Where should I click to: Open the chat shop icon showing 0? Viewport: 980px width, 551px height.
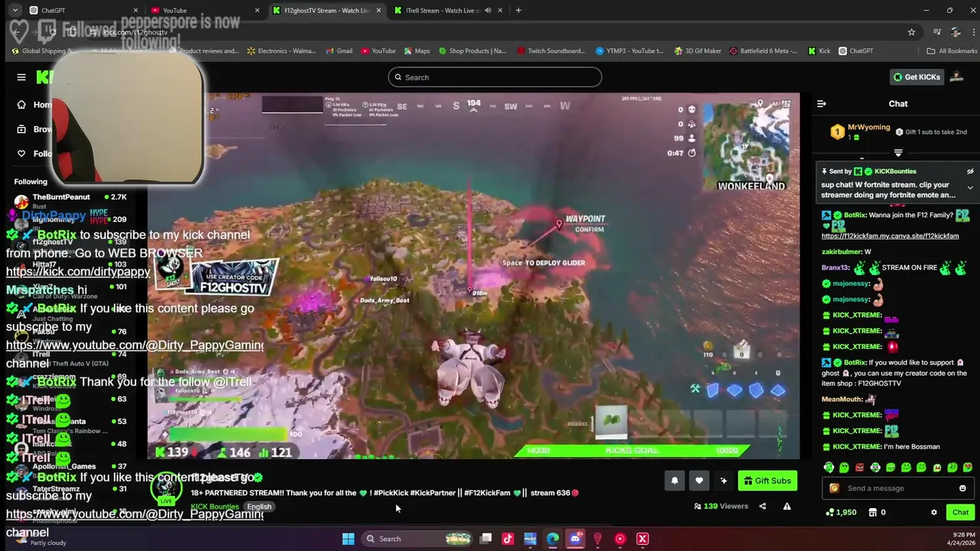(877, 513)
